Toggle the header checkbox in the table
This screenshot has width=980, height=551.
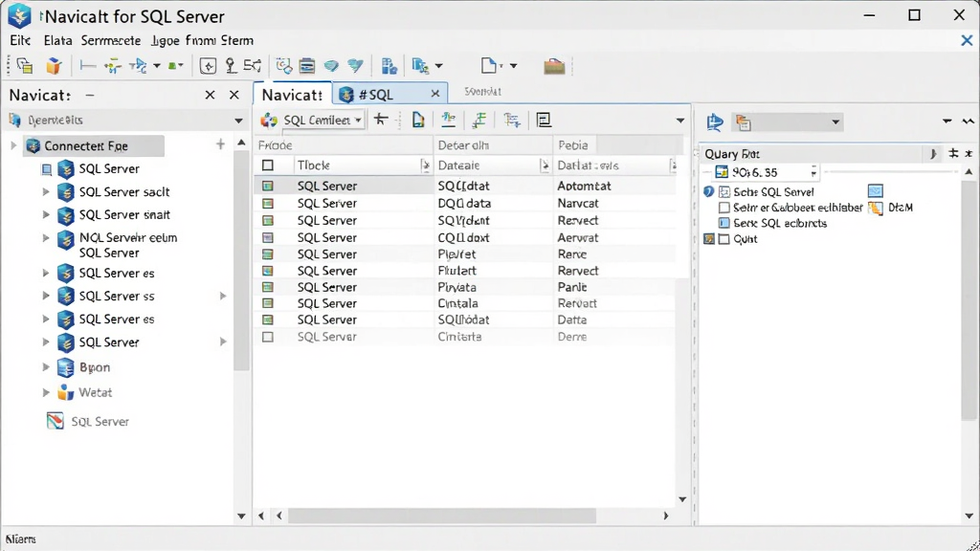click(268, 165)
